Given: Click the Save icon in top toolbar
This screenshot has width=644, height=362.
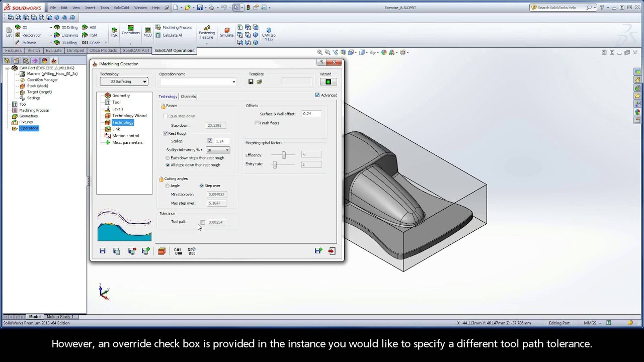Looking at the screenshot, I should (200, 8).
